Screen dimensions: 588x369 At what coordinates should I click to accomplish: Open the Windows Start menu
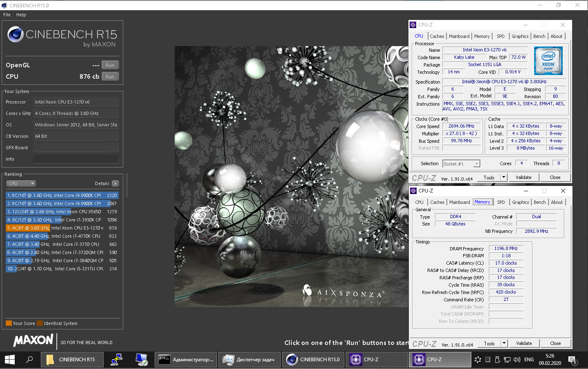tap(10, 360)
